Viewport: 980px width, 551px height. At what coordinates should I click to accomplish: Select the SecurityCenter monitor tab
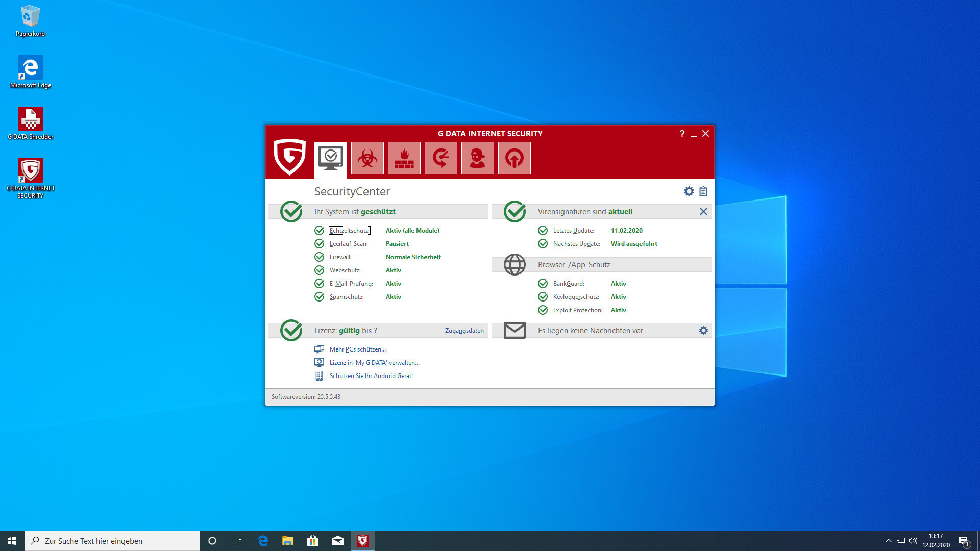coord(330,158)
